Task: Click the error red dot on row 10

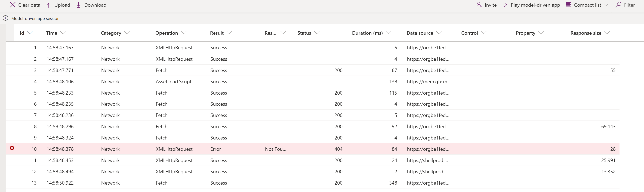Action: (11, 148)
